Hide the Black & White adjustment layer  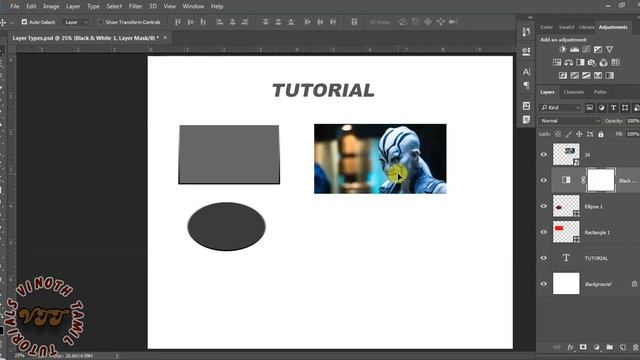click(x=544, y=180)
